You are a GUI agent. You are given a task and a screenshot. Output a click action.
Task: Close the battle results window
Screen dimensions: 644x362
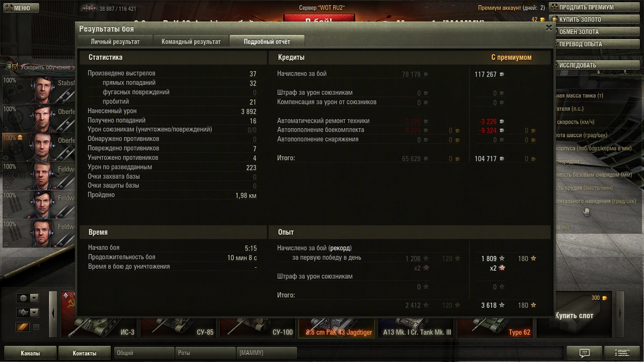click(x=549, y=28)
